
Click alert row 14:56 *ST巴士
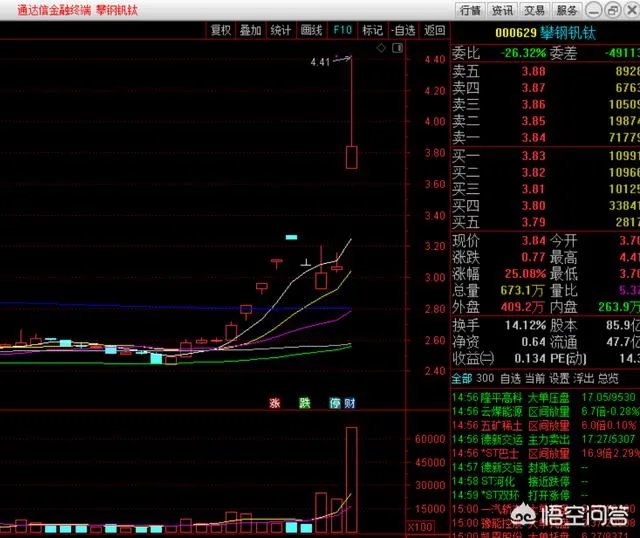(544, 453)
